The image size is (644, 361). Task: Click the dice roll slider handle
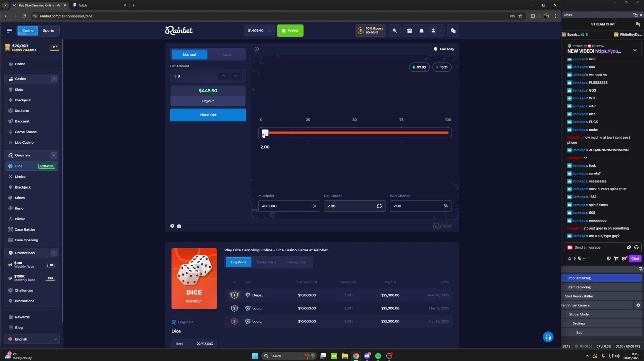265,133
